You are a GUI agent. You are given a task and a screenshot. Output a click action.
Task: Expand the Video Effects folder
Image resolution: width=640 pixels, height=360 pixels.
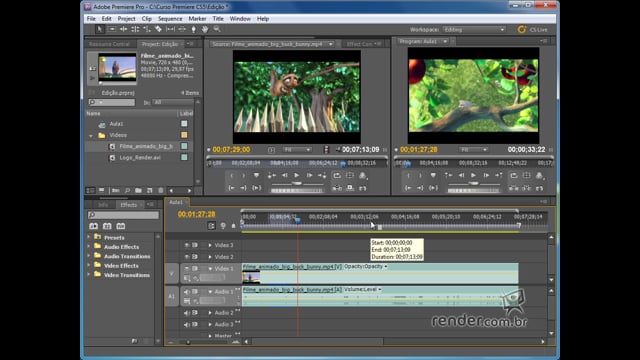coord(89,265)
